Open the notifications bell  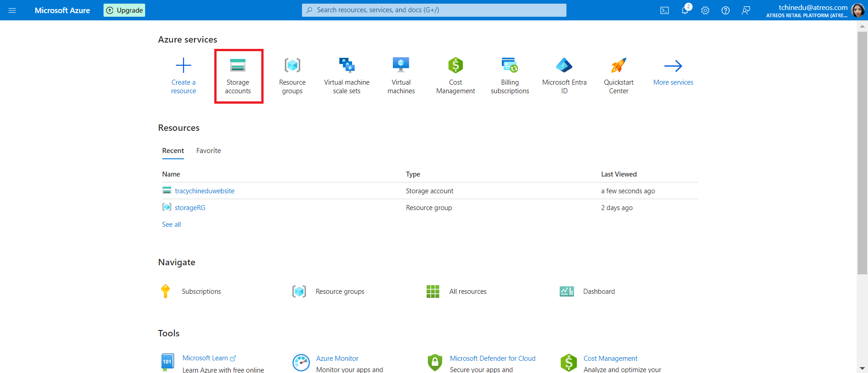[685, 10]
